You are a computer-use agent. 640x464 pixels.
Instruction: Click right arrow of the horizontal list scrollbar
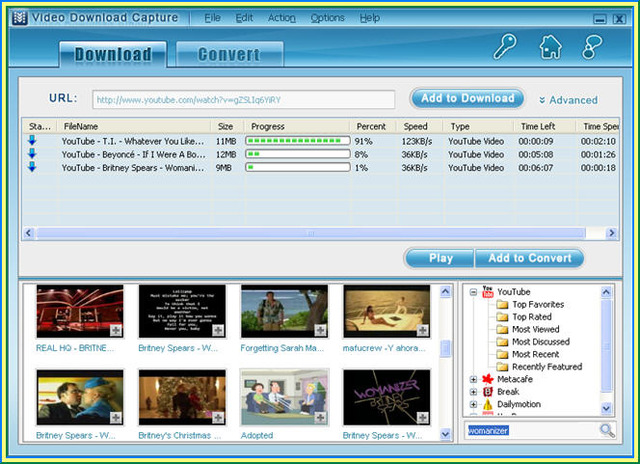(611, 233)
